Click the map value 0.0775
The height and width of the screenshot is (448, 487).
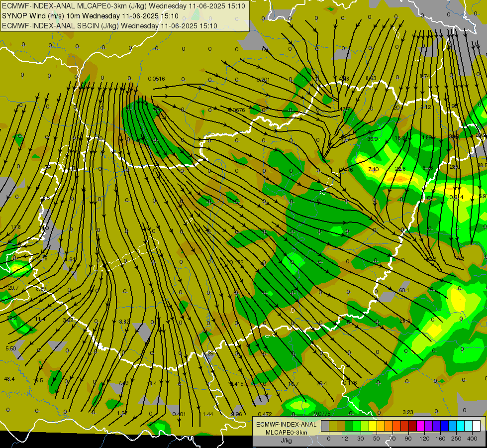322,414
